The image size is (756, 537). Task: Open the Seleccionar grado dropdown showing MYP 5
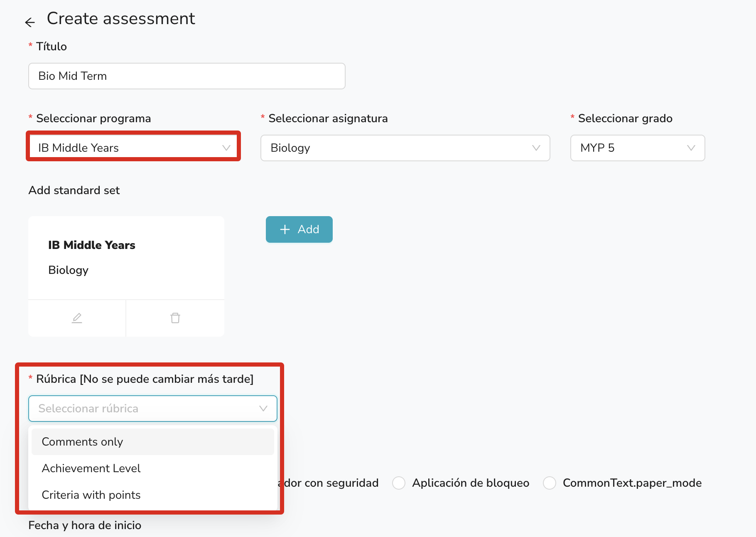(631, 148)
